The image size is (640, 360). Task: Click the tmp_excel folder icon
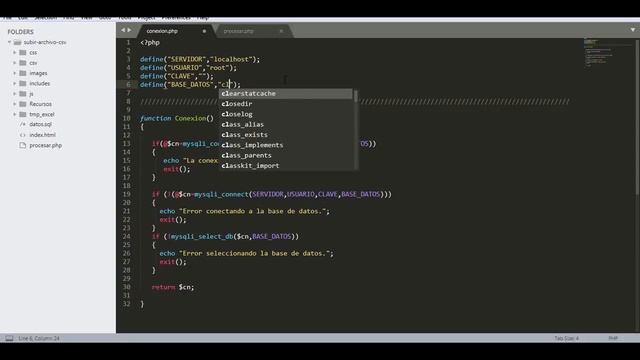[23, 114]
